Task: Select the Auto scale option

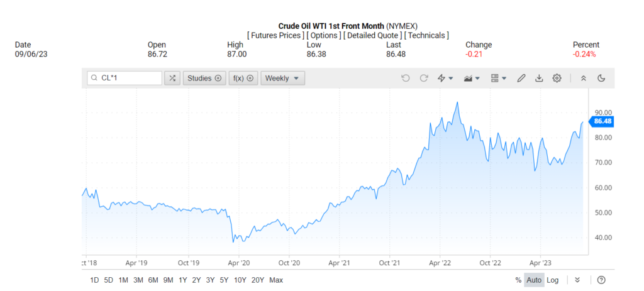Action: 535,280
